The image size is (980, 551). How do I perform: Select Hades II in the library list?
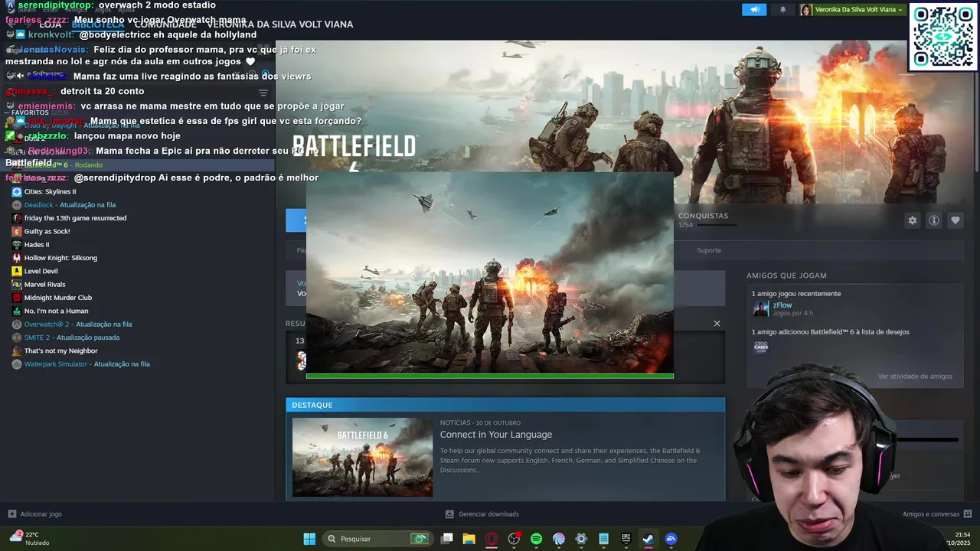pos(37,245)
